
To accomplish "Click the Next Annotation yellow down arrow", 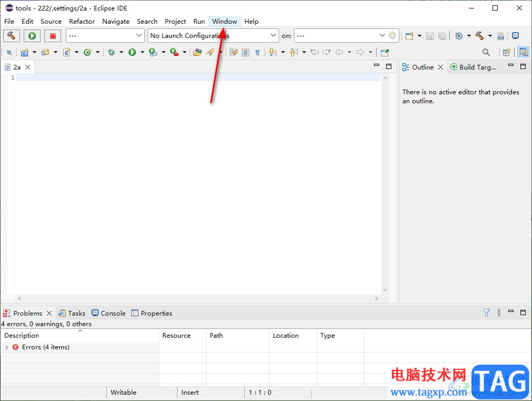I will point(272,52).
